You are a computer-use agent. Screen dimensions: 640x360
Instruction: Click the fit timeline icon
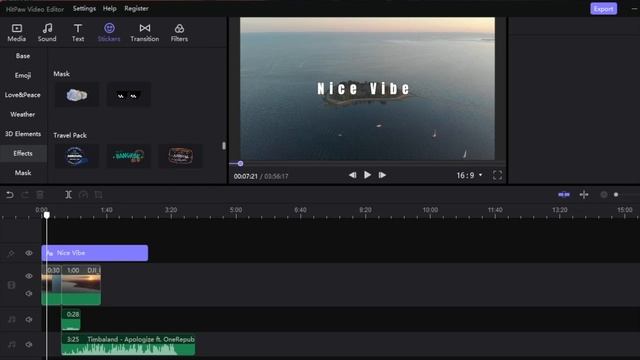[584, 195]
